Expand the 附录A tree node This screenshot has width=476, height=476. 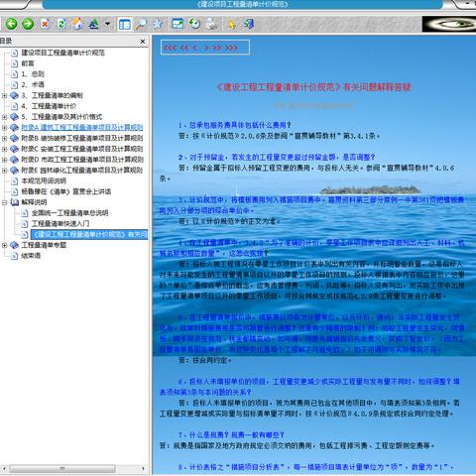[4, 128]
